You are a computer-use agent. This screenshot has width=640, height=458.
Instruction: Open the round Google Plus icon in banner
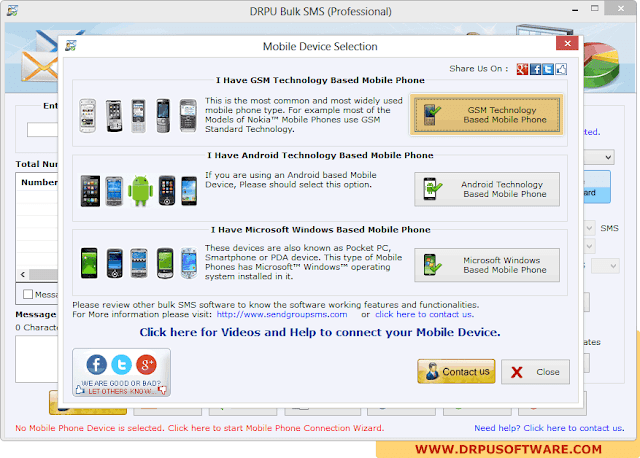point(147,365)
